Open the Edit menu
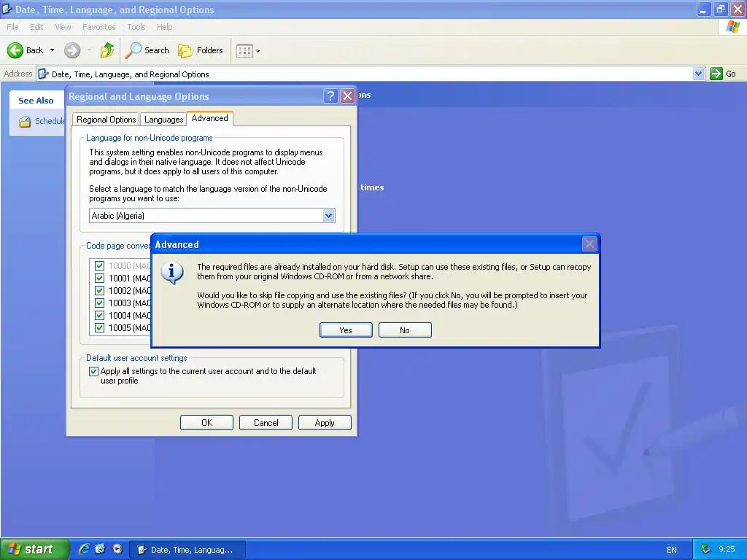747x560 pixels. click(36, 27)
